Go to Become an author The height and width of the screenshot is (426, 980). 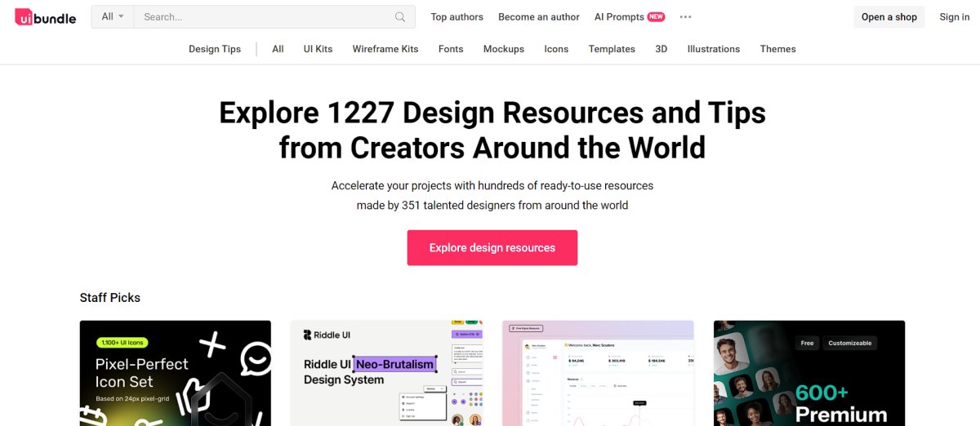(538, 17)
